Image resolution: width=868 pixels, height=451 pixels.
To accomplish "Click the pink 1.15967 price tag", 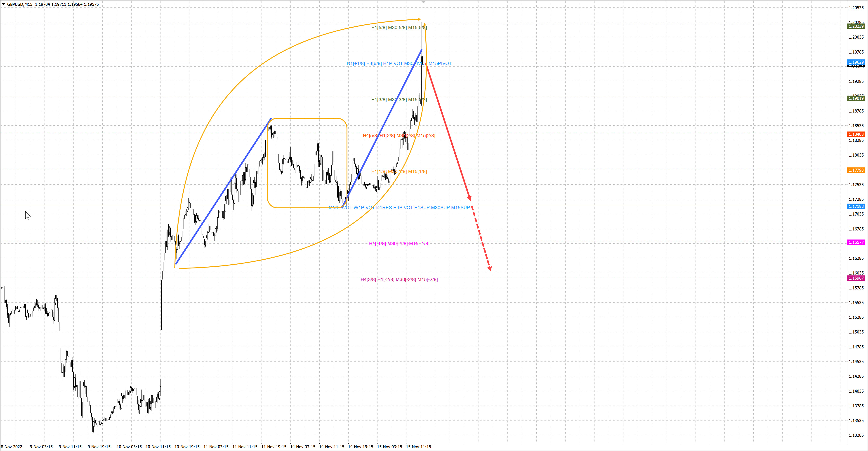I will [x=856, y=278].
